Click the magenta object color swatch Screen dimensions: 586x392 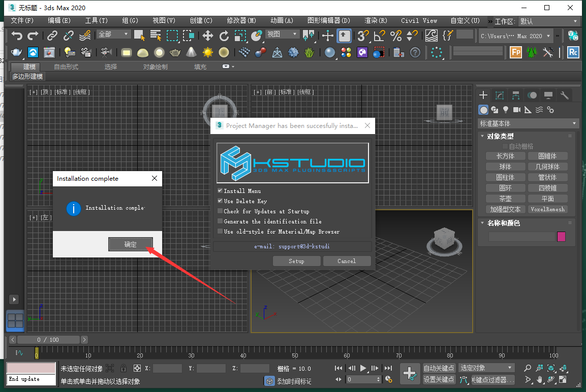[561, 236]
